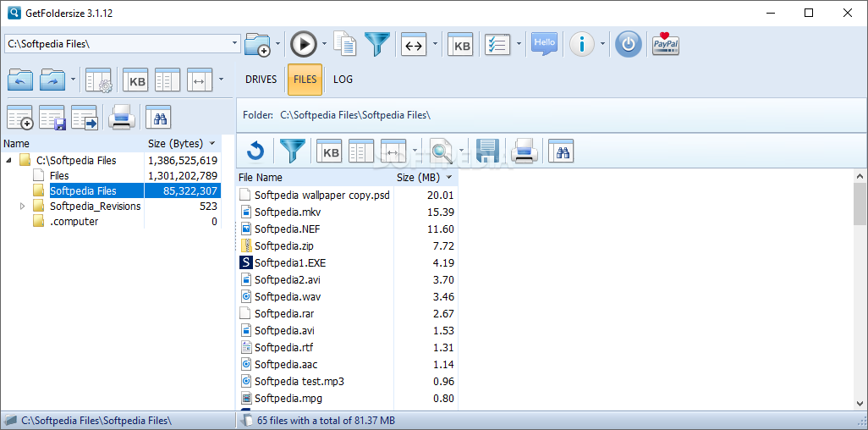The height and width of the screenshot is (430, 868).
Task: Sort by the folder tree Name column header
Action: point(73,144)
